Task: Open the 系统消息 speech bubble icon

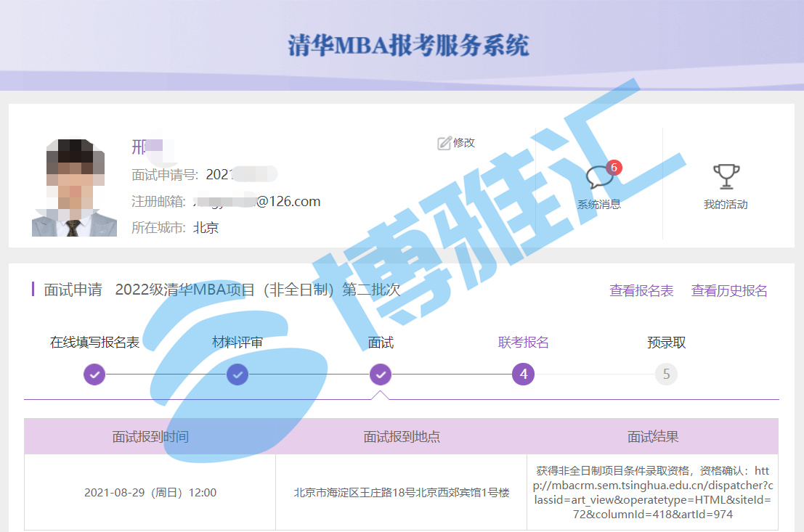Action: [x=598, y=178]
